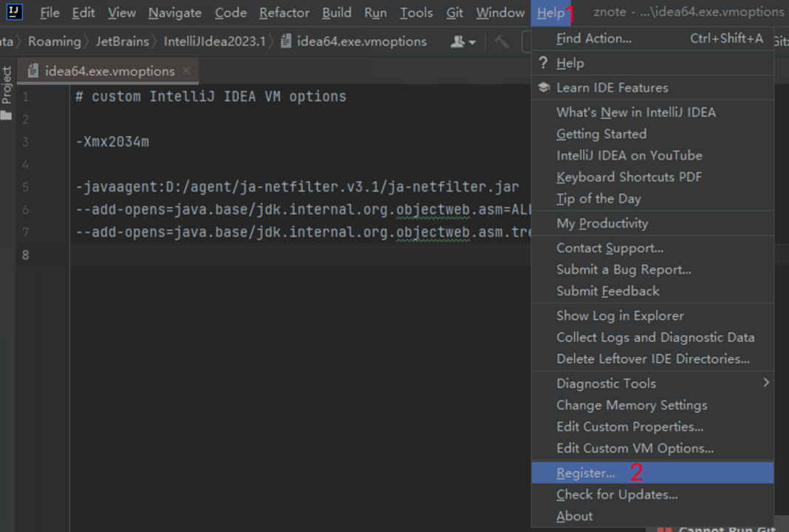Select Change Memory Settings
The width and height of the screenshot is (789, 532).
652,405
